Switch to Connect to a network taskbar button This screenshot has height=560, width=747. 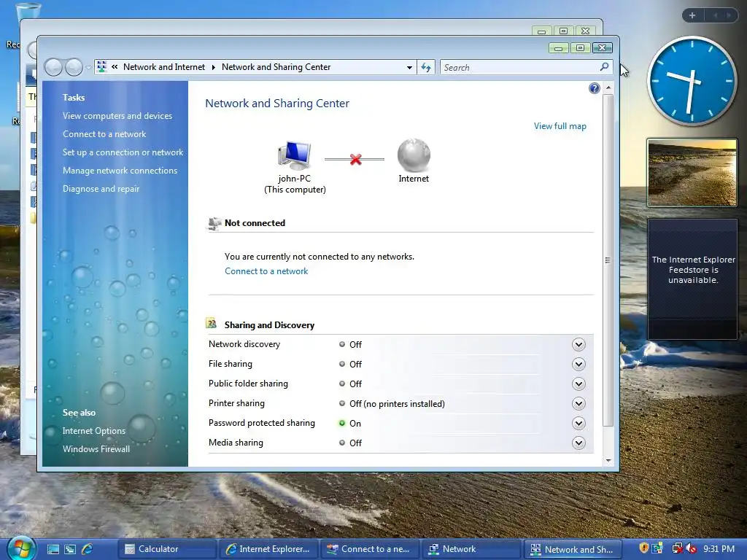coord(368,549)
